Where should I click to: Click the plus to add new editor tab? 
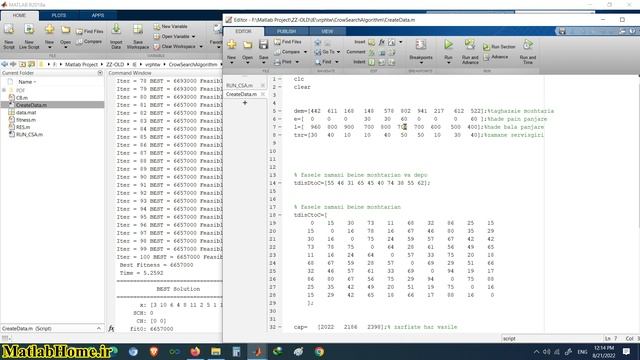pos(245,103)
